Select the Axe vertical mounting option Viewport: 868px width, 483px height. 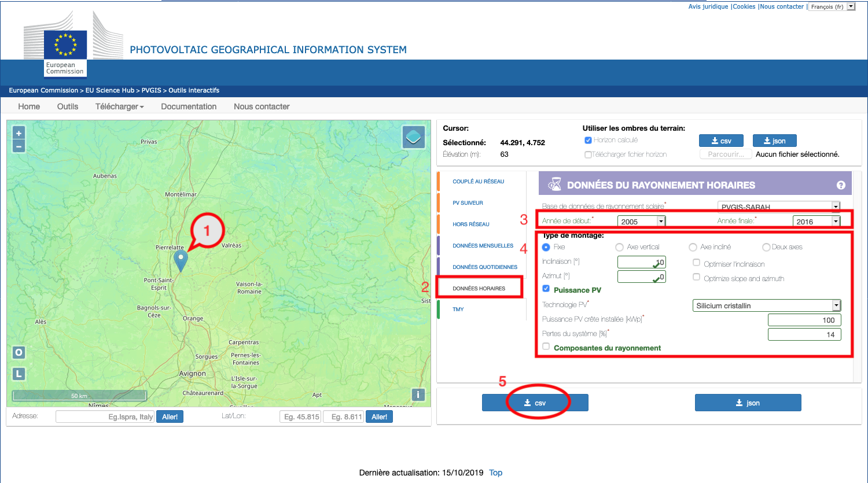[x=619, y=247]
